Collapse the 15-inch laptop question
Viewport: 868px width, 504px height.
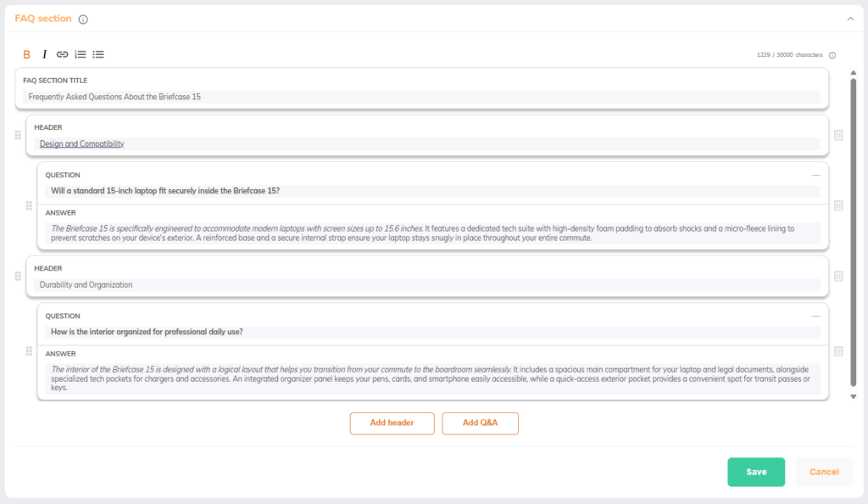coord(815,175)
